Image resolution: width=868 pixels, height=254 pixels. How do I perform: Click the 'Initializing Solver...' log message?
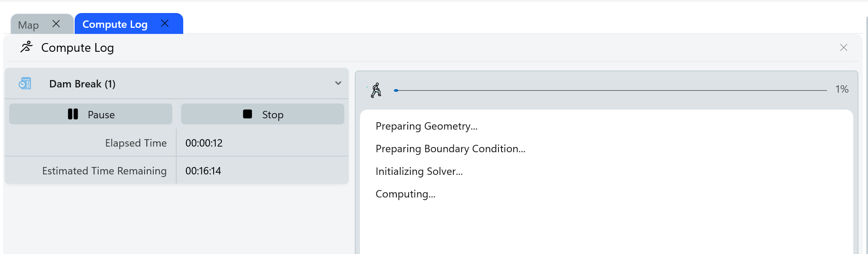pyautogui.click(x=419, y=171)
